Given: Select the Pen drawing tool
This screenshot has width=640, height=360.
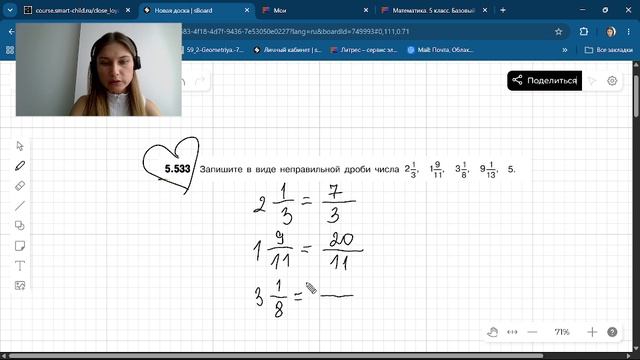Looking at the screenshot, I should pos(20,166).
